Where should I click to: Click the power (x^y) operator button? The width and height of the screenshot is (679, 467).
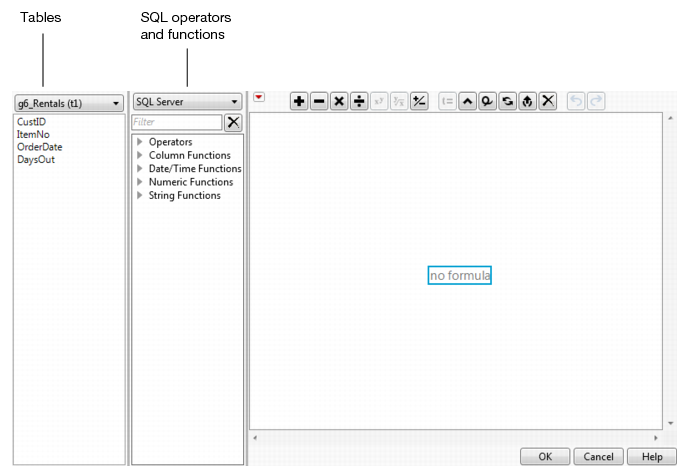click(379, 101)
